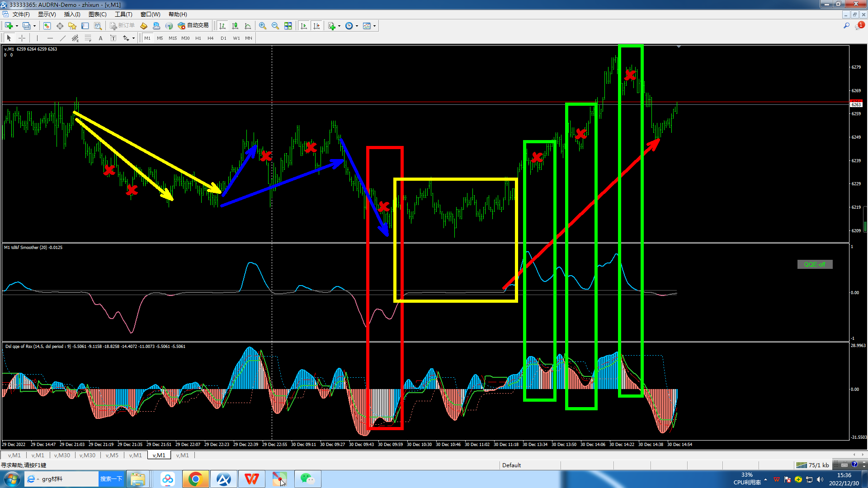Image resolution: width=868 pixels, height=488 pixels.
Task: Open the 图表(C) menu
Action: coord(97,14)
